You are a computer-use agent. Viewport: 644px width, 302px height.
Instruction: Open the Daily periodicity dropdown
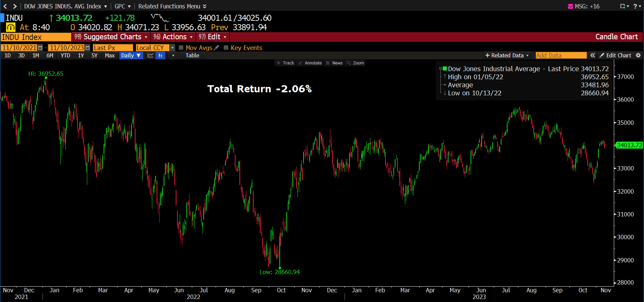pyautogui.click(x=131, y=55)
